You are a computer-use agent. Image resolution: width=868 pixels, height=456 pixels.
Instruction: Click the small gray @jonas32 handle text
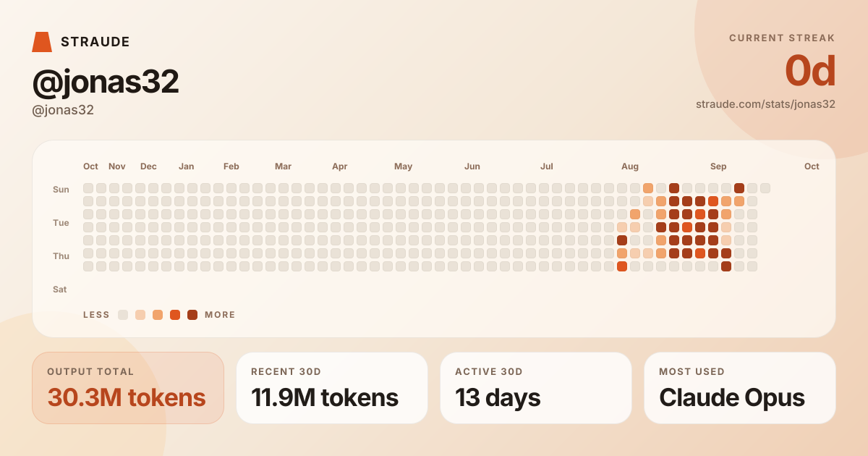coord(63,111)
